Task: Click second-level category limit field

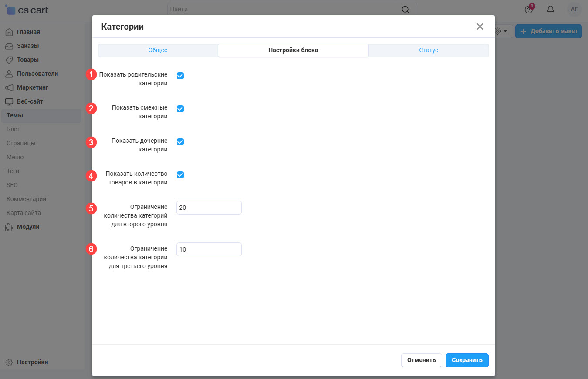Action: pyautogui.click(x=209, y=208)
